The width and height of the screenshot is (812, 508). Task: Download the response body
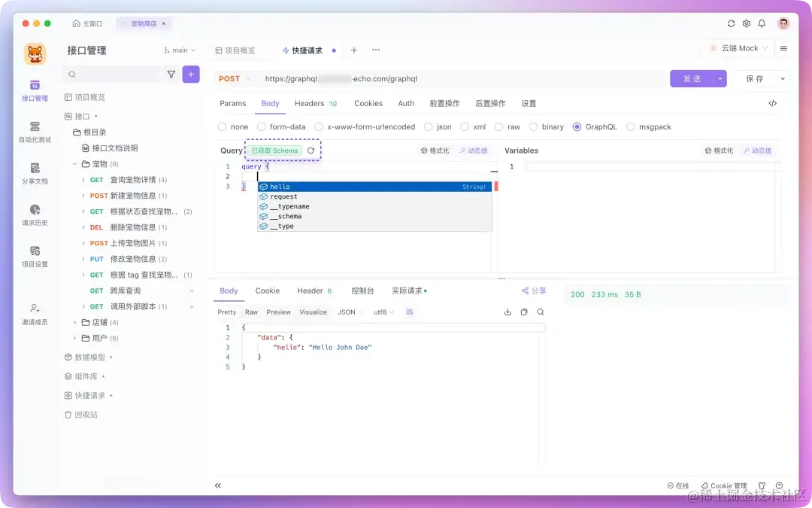click(507, 312)
